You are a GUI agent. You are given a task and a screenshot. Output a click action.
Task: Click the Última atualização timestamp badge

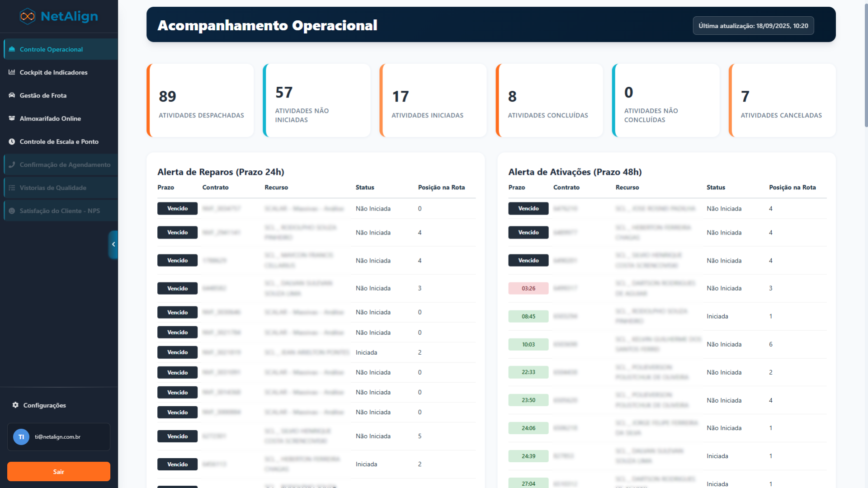(x=753, y=26)
